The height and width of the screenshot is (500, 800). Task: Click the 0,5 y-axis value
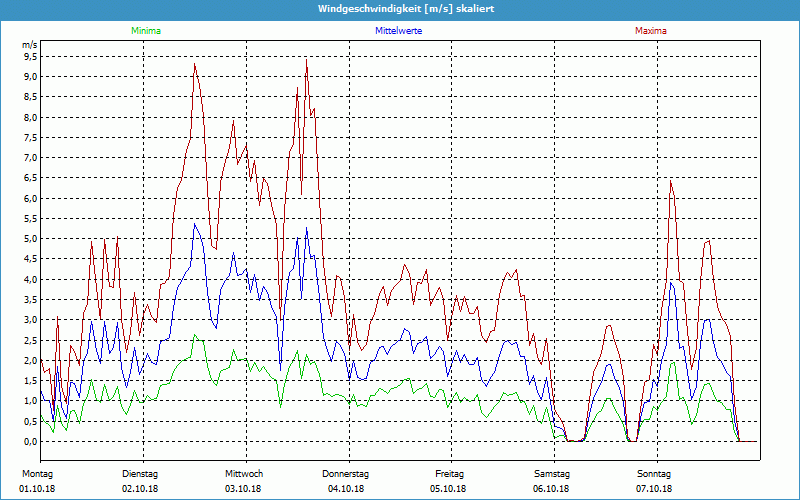coord(31,421)
